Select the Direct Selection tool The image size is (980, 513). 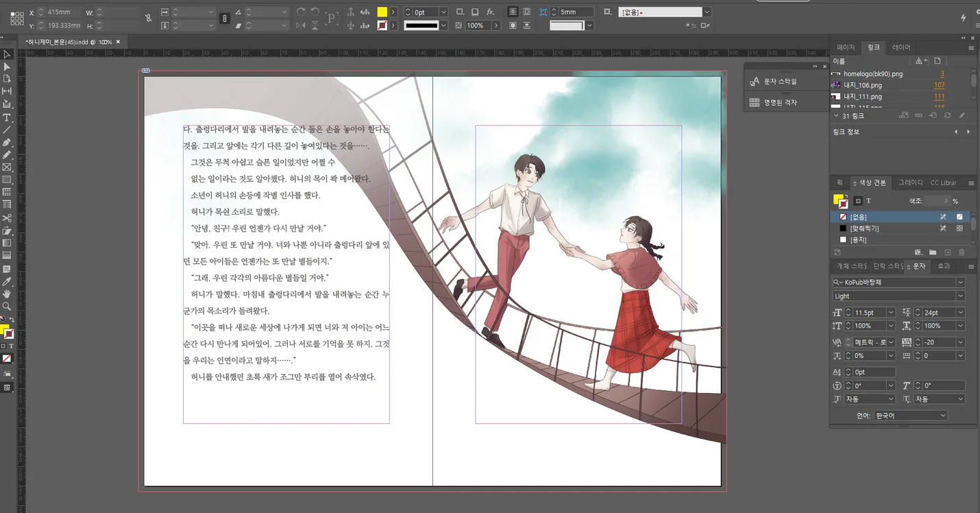pos(8,67)
